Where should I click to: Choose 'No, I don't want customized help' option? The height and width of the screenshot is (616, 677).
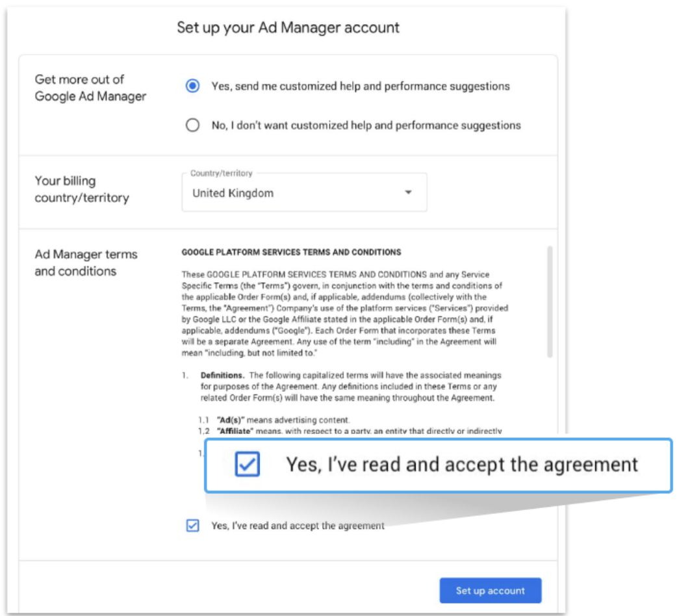(192, 125)
